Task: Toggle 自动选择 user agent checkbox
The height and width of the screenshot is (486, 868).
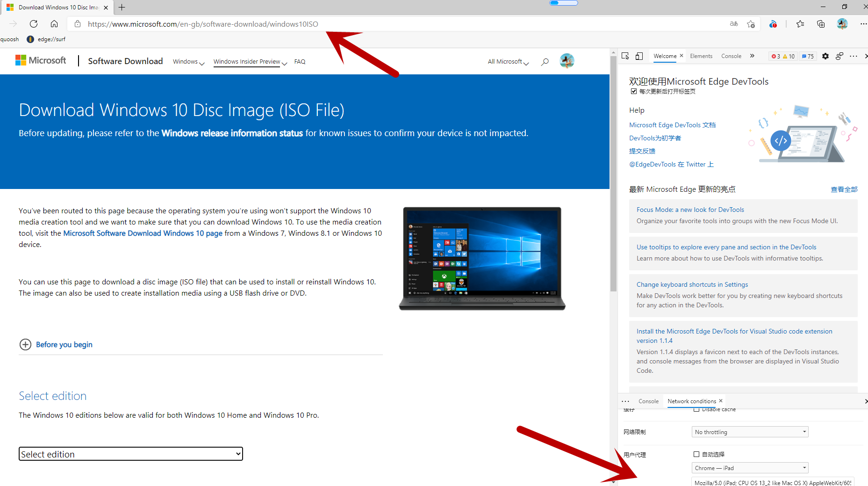Action: [x=696, y=454]
